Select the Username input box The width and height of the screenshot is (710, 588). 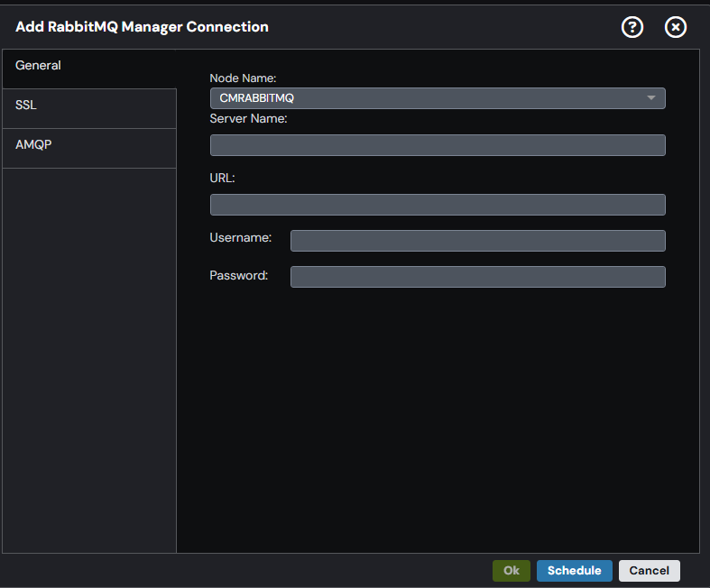click(x=478, y=241)
